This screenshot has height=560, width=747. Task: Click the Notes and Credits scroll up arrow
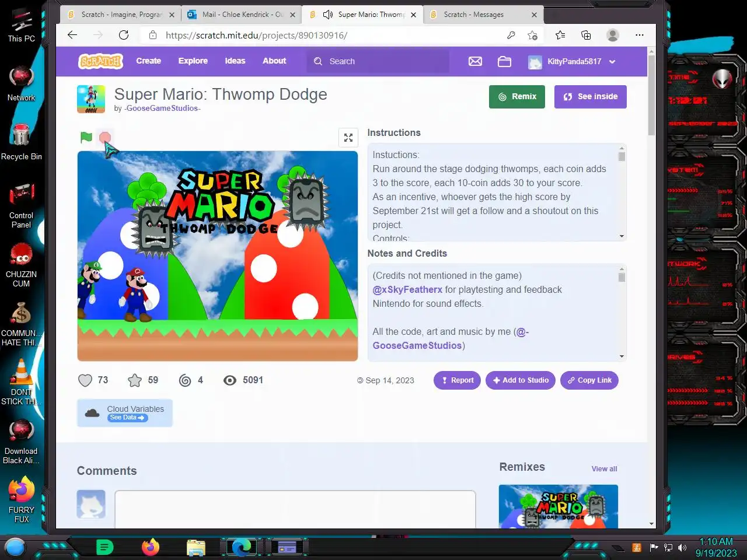pos(622,269)
